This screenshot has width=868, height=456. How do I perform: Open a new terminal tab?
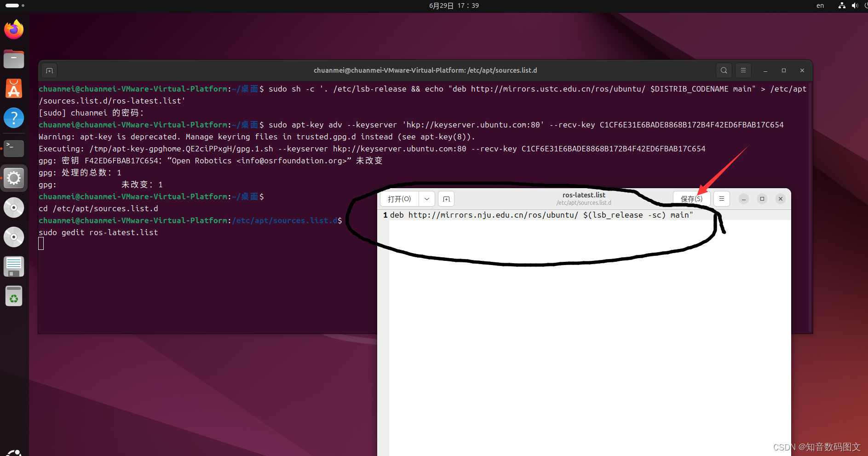coord(49,70)
